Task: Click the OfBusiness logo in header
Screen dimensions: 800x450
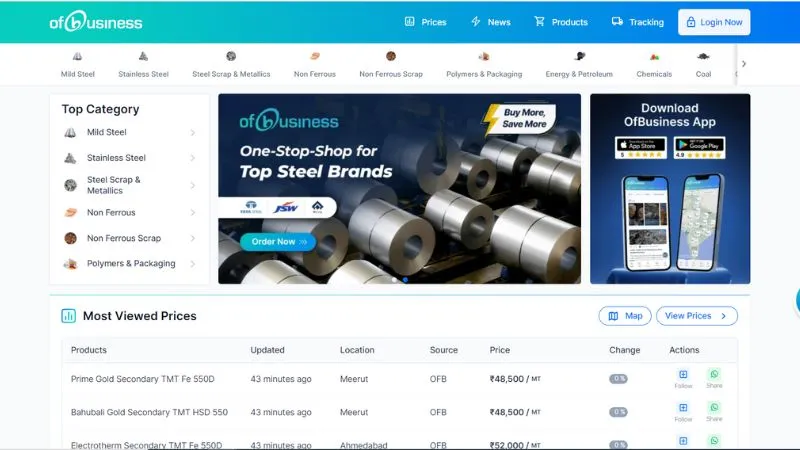Action: pyautogui.click(x=95, y=21)
